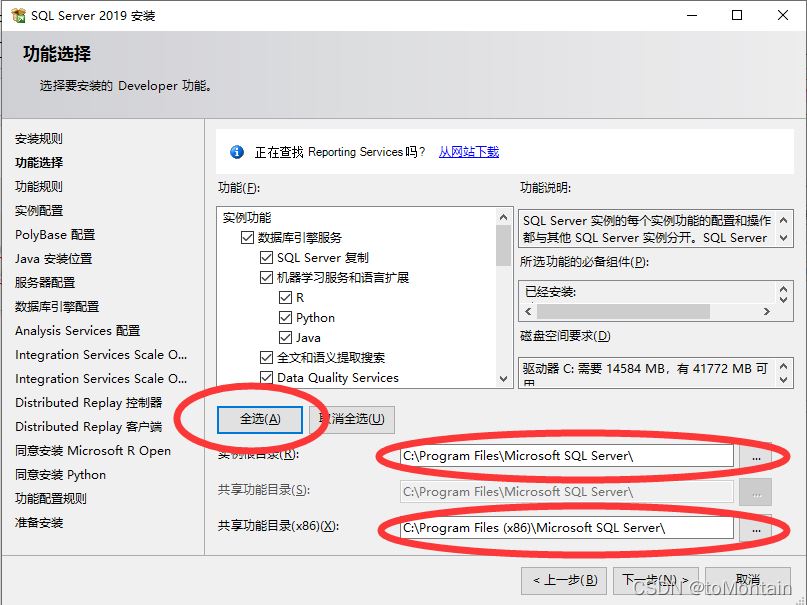Click feature list scroll down arrow
The height and width of the screenshot is (605, 807).
click(x=503, y=379)
